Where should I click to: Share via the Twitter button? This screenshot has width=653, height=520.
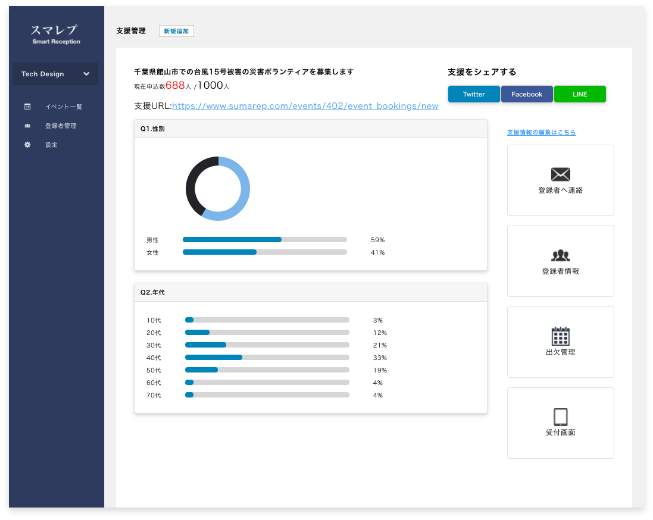474,94
